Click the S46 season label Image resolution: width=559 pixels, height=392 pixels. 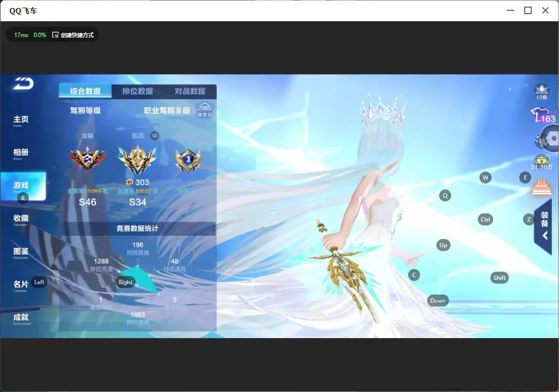[x=88, y=203]
